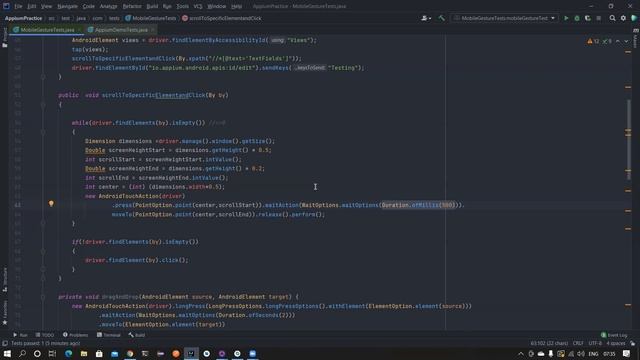Open the Refactor menu
Screen dimensions: 640x360
point(132,7)
